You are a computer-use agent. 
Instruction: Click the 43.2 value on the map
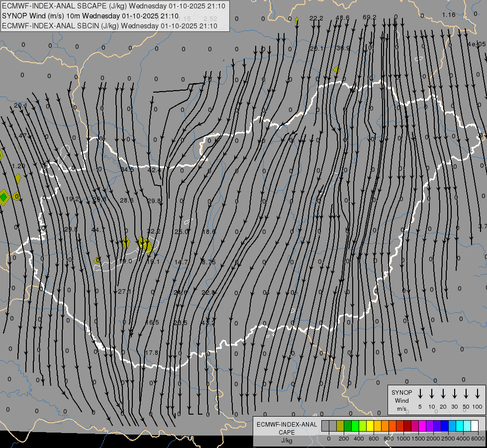click(208, 323)
